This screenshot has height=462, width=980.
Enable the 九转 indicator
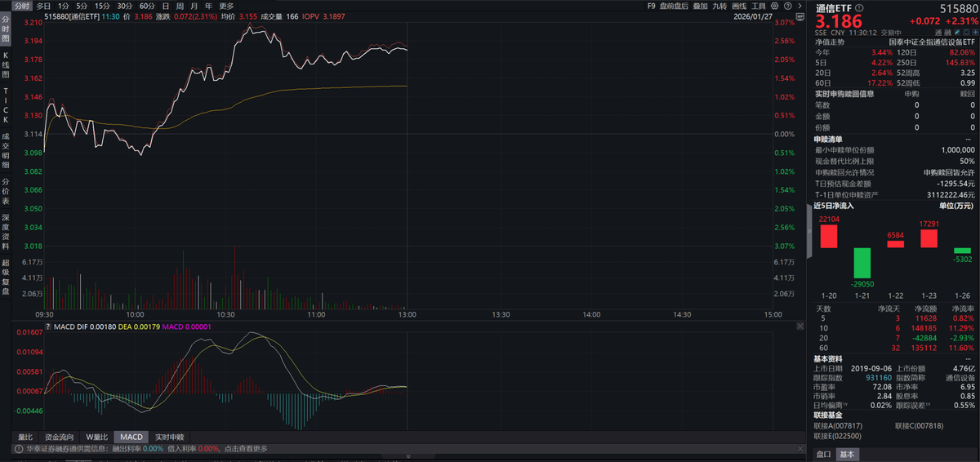tap(719, 6)
